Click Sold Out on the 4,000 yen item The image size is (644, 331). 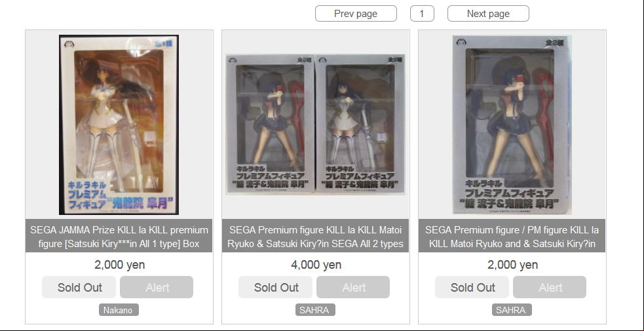276,287
